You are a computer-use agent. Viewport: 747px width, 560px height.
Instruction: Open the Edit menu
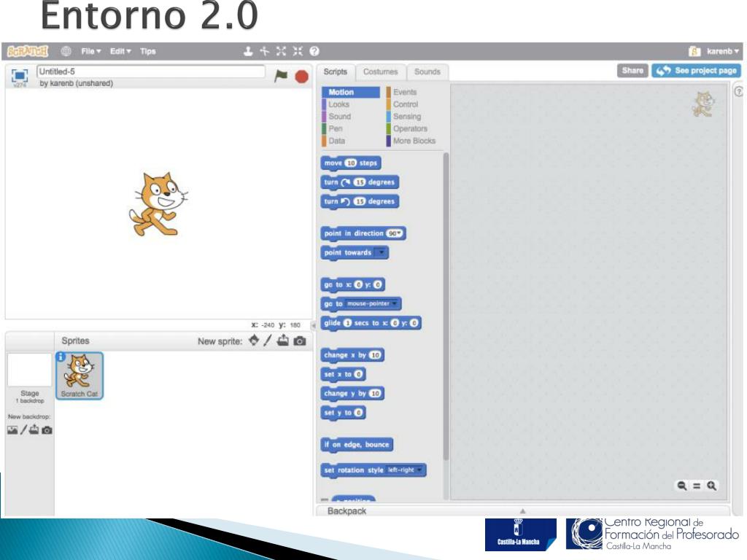click(120, 51)
